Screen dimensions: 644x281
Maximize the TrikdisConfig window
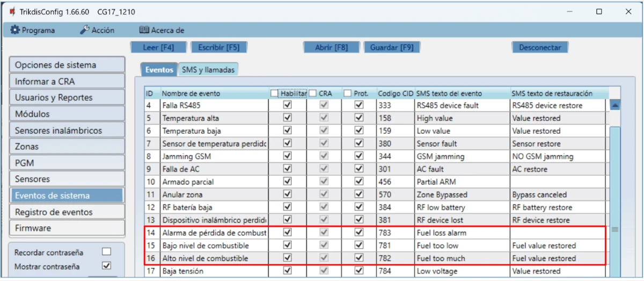click(599, 11)
